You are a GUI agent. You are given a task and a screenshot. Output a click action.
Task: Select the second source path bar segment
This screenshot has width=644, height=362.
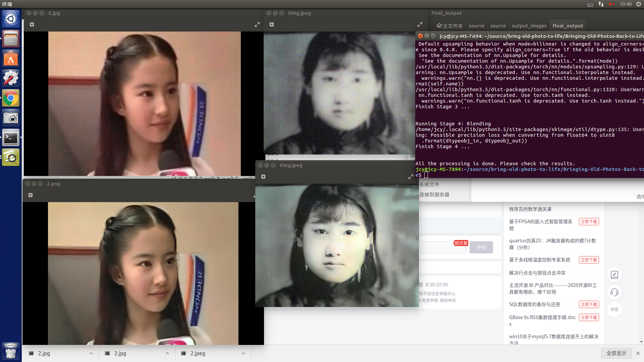498,26
